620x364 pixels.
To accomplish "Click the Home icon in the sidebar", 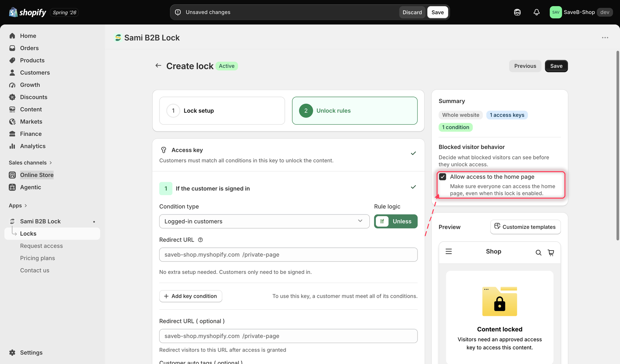I will [12, 36].
